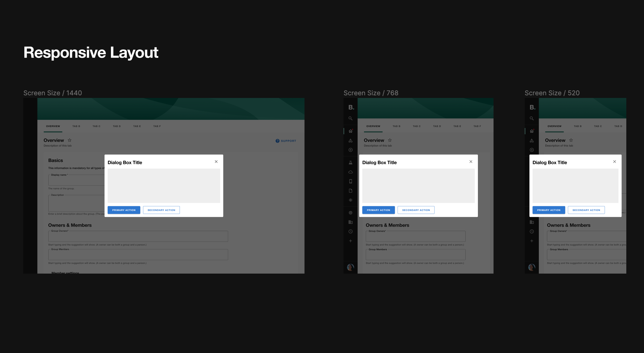Toggle favorite star beside Overview in 1440 screen

[70, 140]
